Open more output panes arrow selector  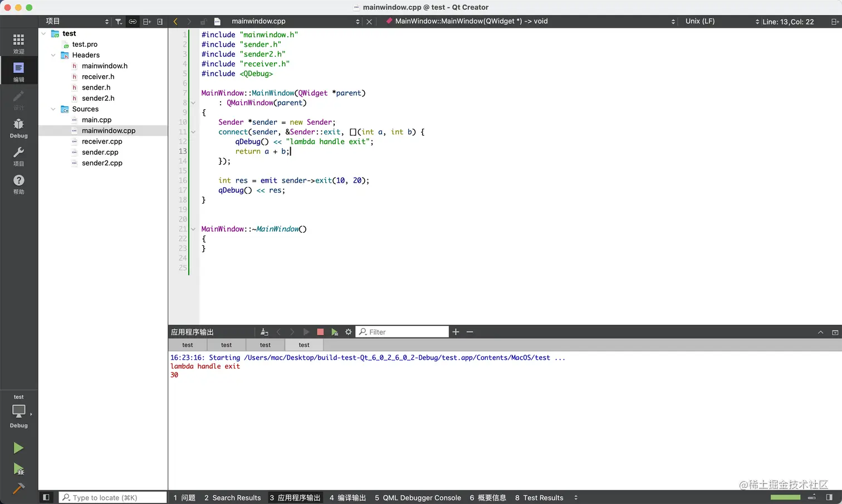pos(576,497)
